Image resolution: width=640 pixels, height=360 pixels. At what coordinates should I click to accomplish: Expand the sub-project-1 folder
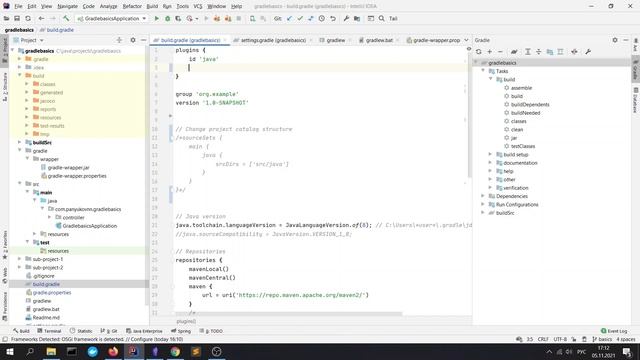pos(20,259)
